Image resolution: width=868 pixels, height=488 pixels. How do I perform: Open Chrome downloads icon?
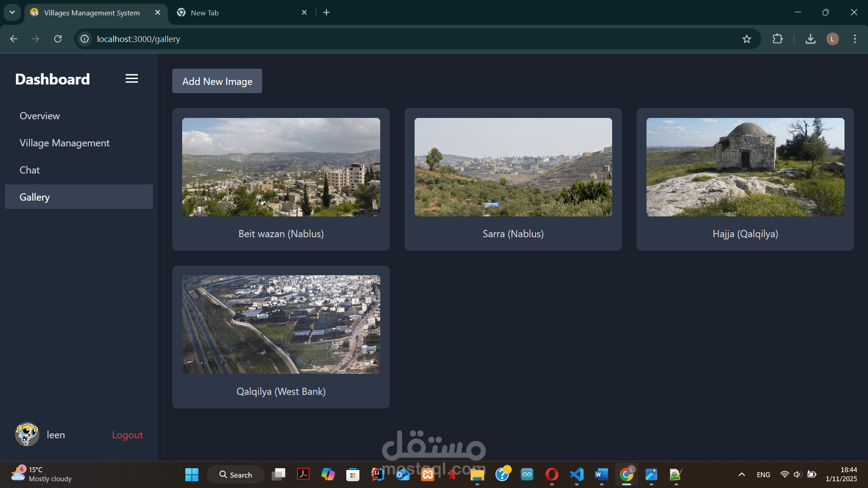810,39
